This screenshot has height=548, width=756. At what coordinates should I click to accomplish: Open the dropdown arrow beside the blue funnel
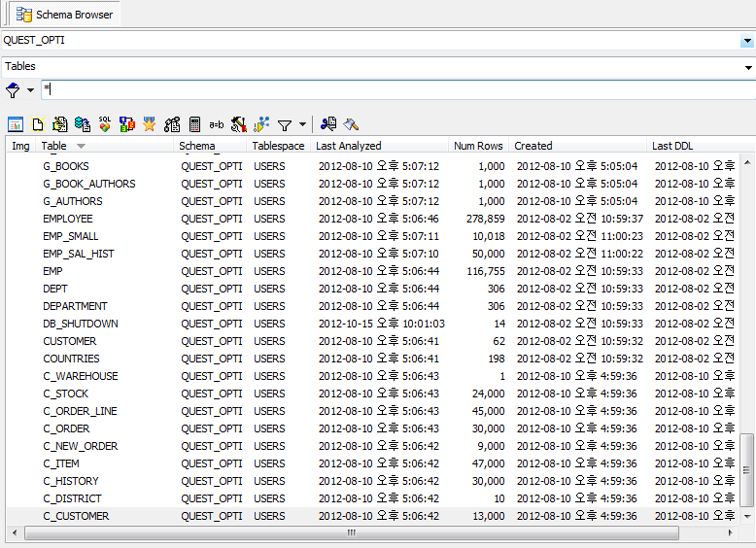pos(30,90)
